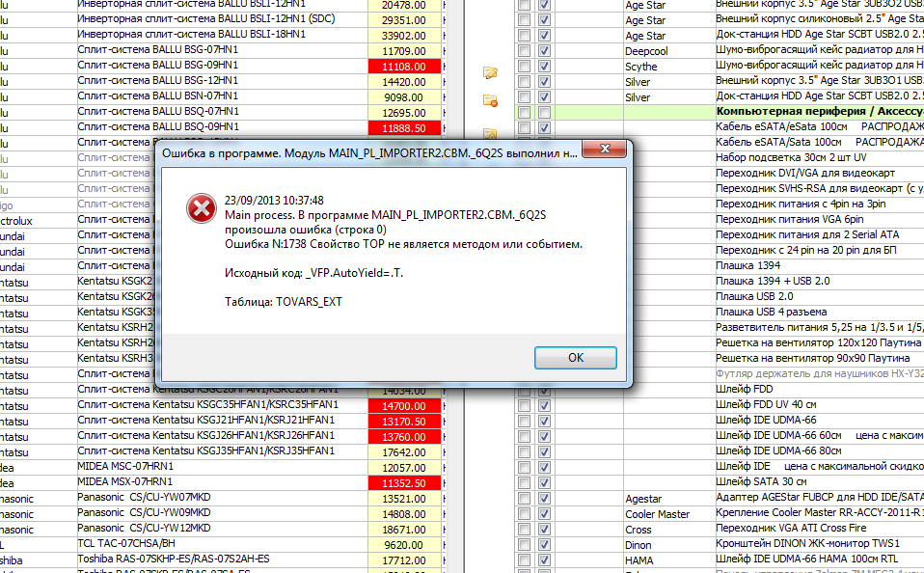This screenshot has width=924, height=573.
Task: Select the red price cell 14700.00
Action: [404, 405]
